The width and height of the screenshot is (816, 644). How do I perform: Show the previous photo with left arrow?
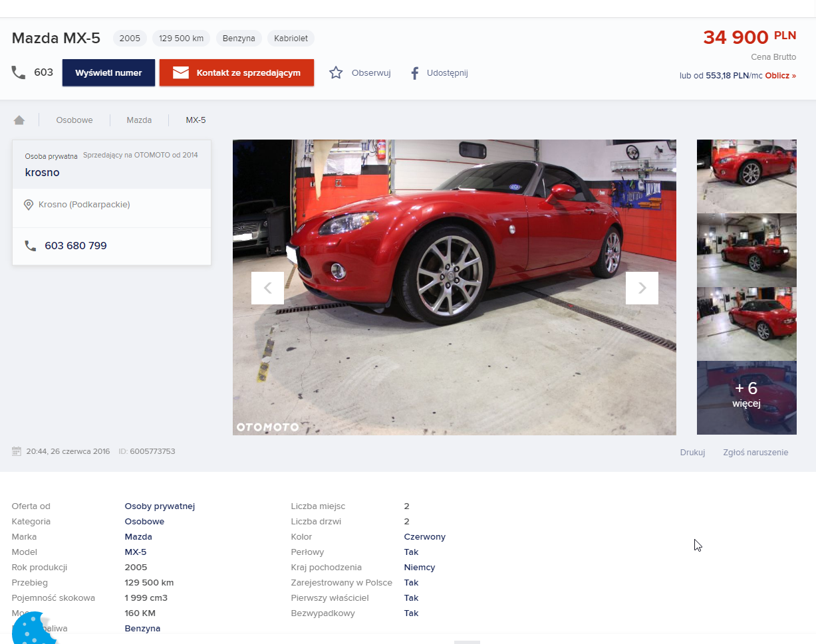pyautogui.click(x=267, y=288)
